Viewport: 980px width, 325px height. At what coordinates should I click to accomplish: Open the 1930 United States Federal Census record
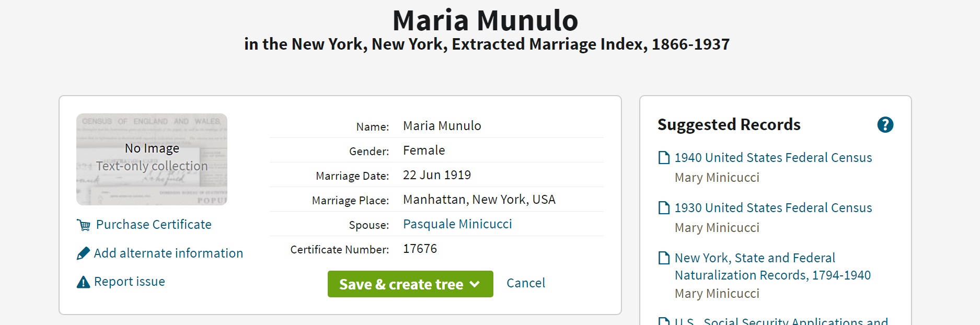(x=773, y=208)
